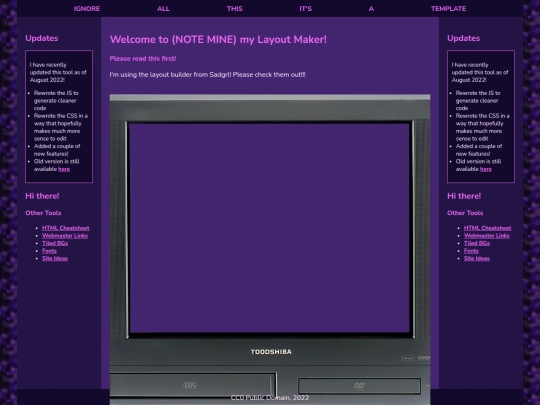Open Webmaster Links in left sidebar
The height and width of the screenshot is (405, 540).
coord(65,236)
